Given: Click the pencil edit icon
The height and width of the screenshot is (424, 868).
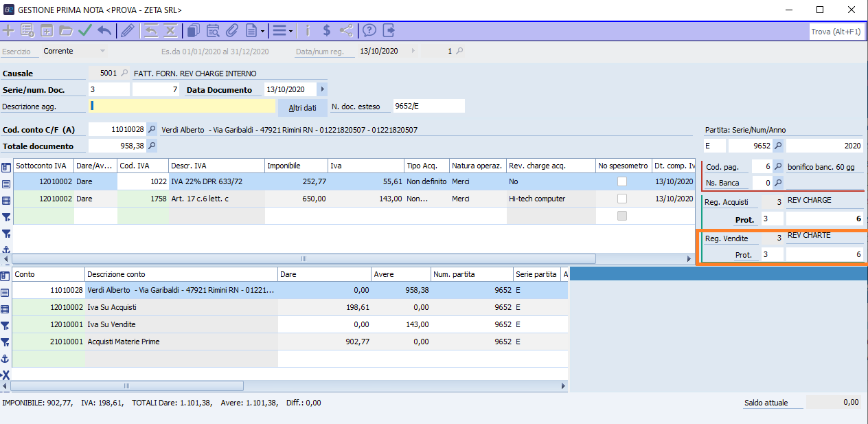Looking at the screenshot, I should [128, 30].
